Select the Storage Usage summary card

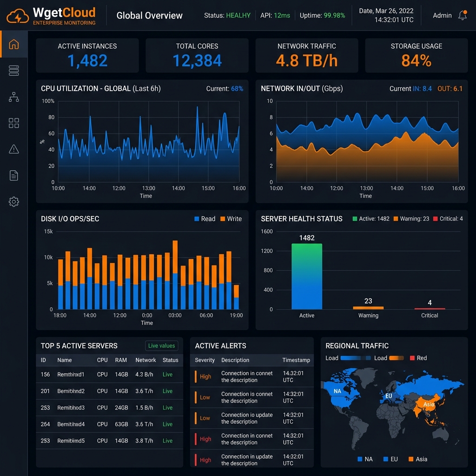[416, 55]
